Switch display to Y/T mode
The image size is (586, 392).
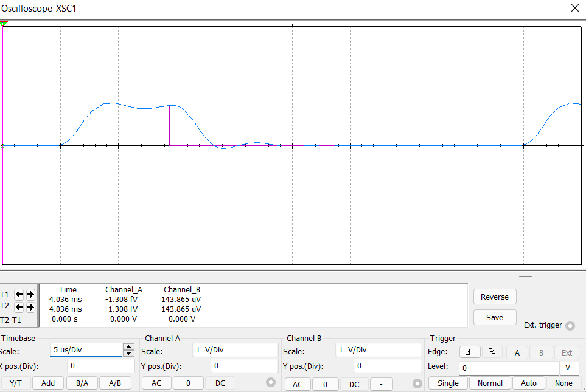(15, 383)
